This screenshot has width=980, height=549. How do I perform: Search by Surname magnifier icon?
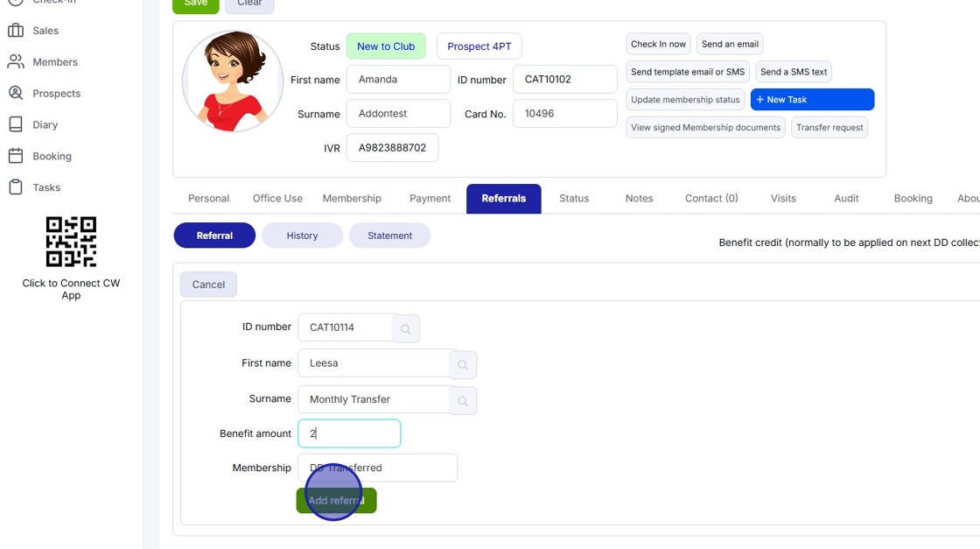pos(463,401)
